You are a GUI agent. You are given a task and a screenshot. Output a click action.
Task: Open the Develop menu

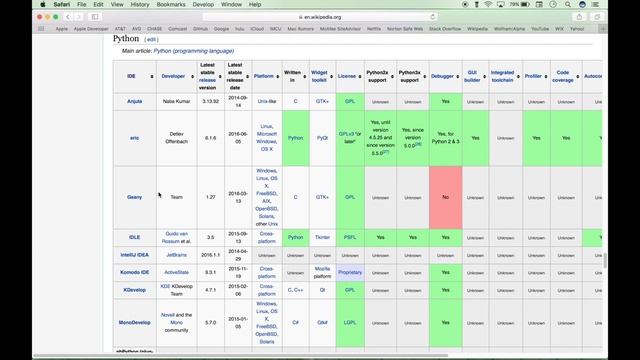(x=203, y=4)
